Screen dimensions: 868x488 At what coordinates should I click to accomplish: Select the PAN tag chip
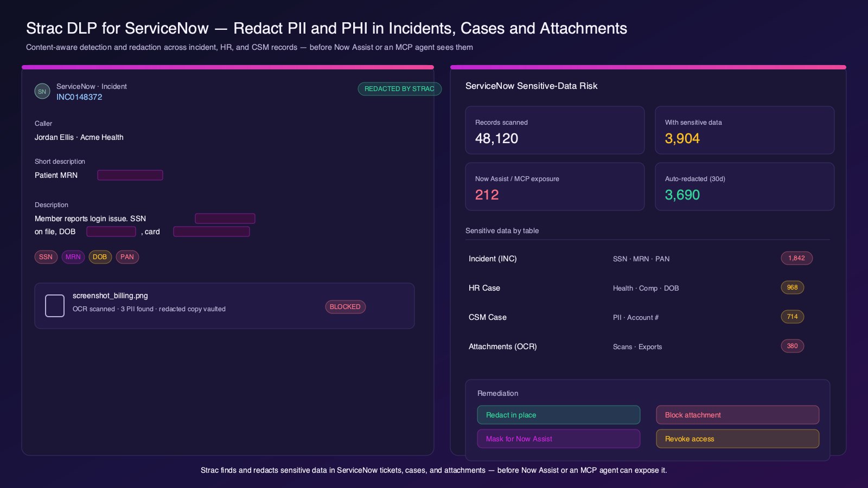coord(127,257)
